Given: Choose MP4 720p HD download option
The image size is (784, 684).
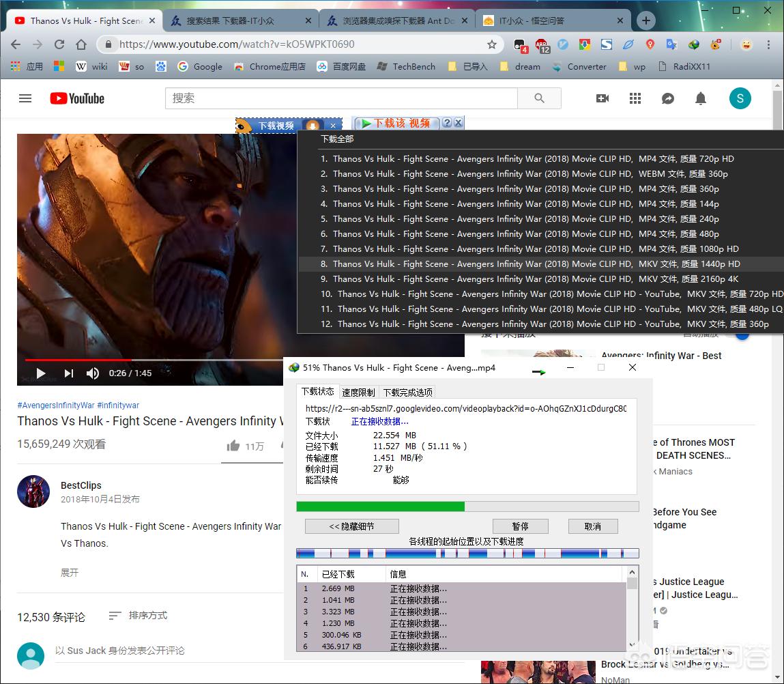Looking at the screenshot, I should [x=541, y=158].
